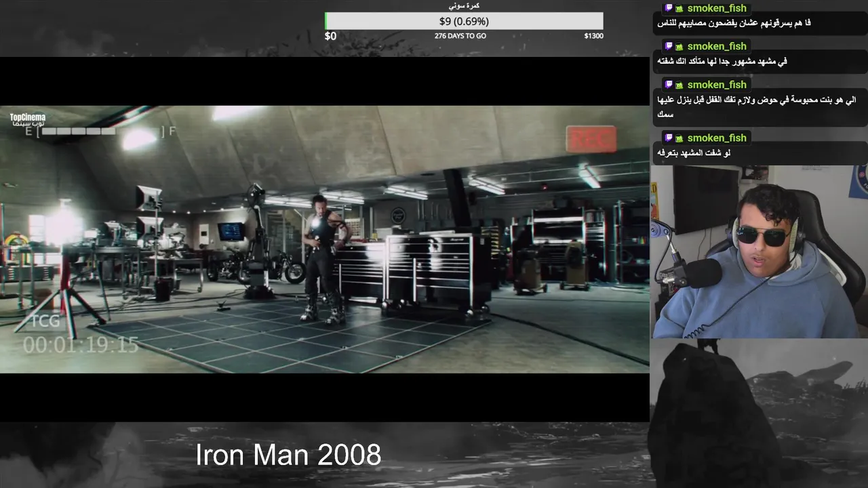This screenshot has width=868, height=488.
Task: Click the green badge of the message 'لو شفت المشهد بتعرفه'
Action: point(679,138)
